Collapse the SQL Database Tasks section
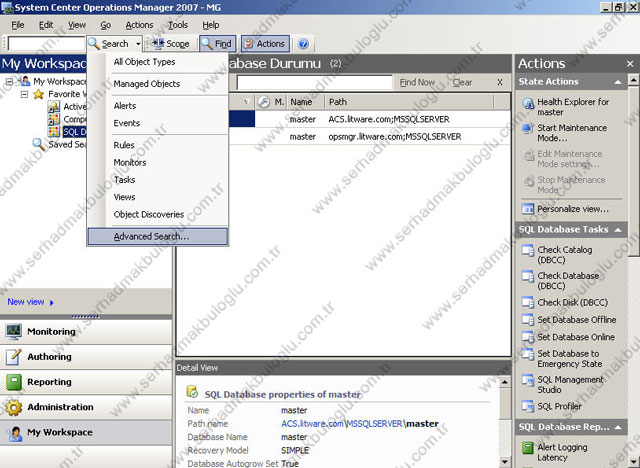Viewport: 640px width, 468px height. click(618, 230)
